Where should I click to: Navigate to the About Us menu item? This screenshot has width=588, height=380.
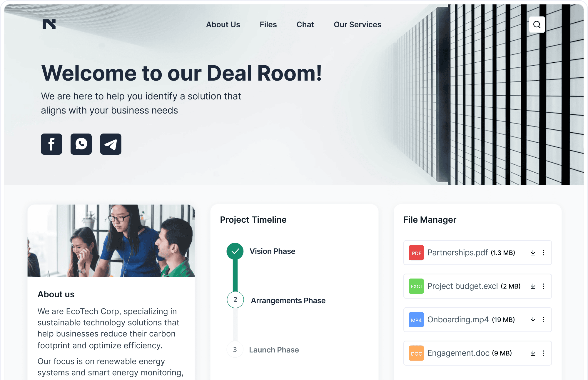pos(223,24)
